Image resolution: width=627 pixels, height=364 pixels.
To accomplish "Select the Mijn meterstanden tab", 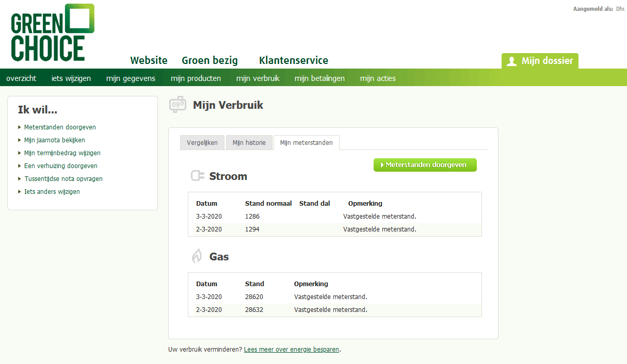I will pos(307,143).
